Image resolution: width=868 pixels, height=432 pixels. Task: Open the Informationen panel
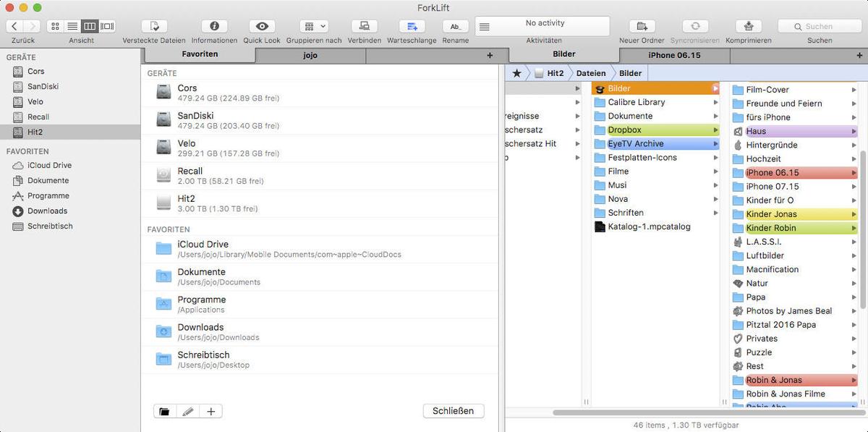click(214, 26)
